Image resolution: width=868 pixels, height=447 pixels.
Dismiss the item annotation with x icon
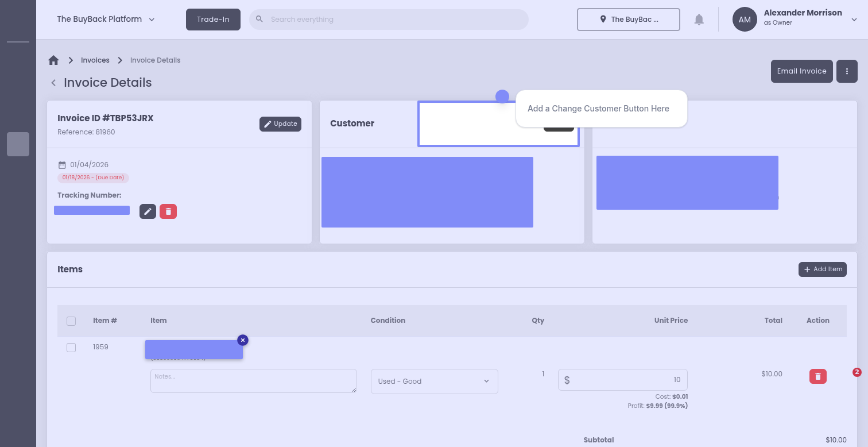tap(243, 340)
